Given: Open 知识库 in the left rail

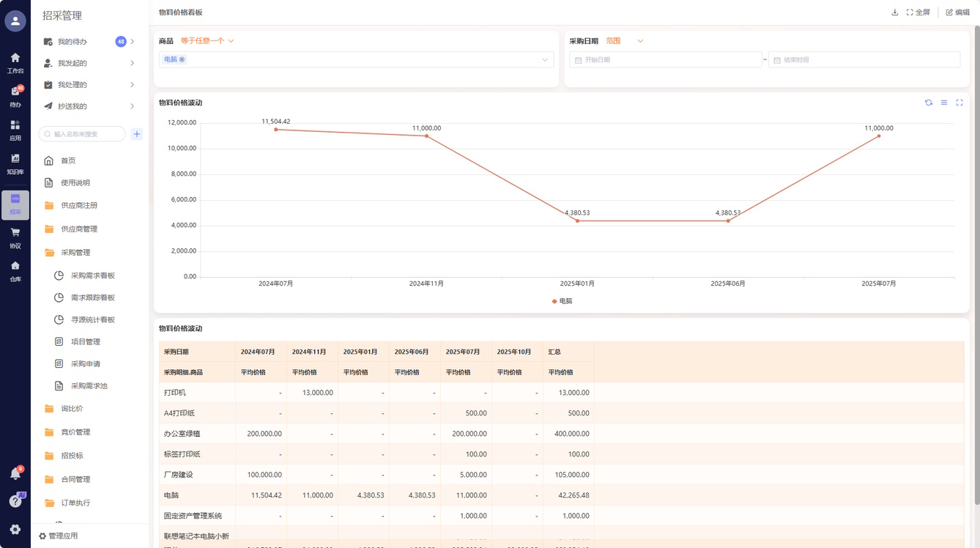Looking at the screenshot, I should tap(15, 164).
